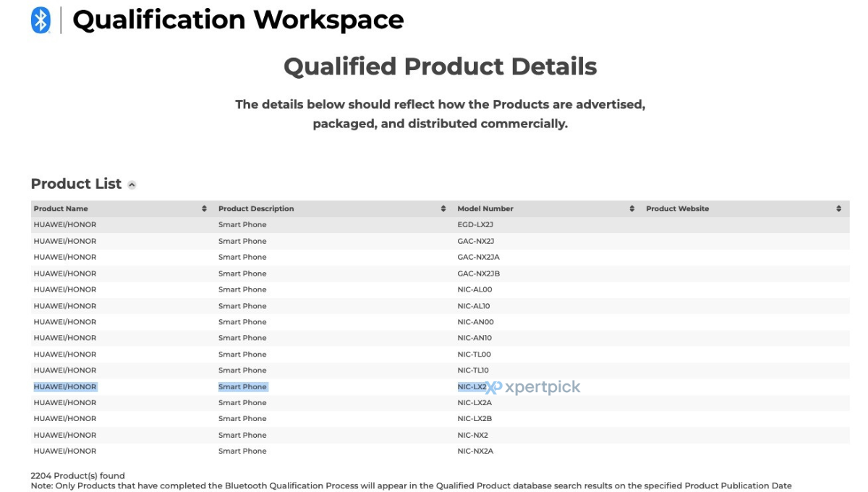The image size is (868, 492).
Task: Click HUAWEI/HONOR in the EGD-LX2J row
Action: (64, 225)
